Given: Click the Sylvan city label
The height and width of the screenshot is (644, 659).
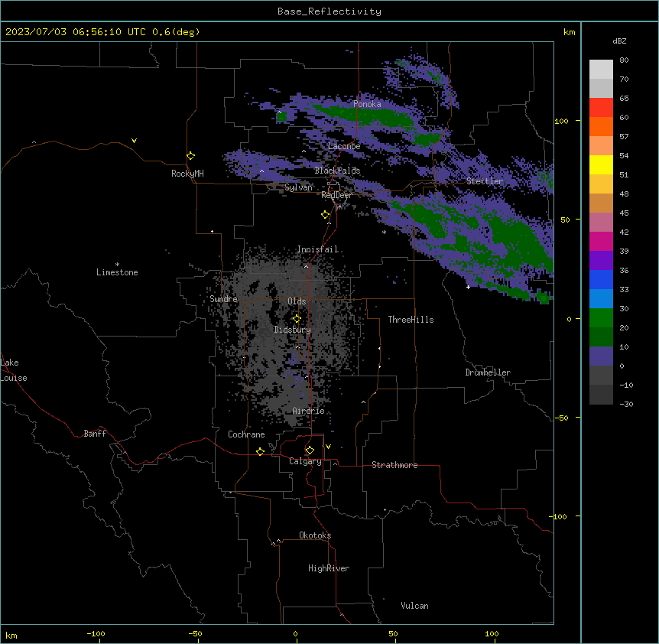Looking at the screenshot, I should [298, 187].
